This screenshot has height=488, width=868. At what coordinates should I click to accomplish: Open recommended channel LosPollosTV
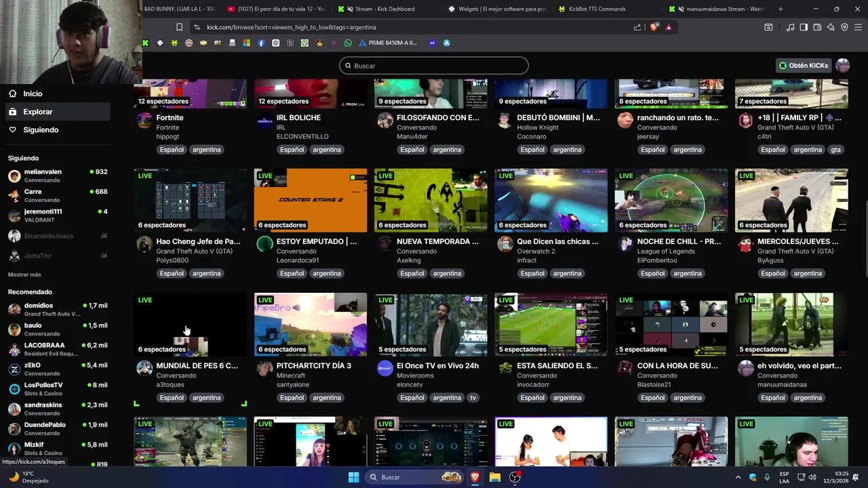tap(58, 389)
